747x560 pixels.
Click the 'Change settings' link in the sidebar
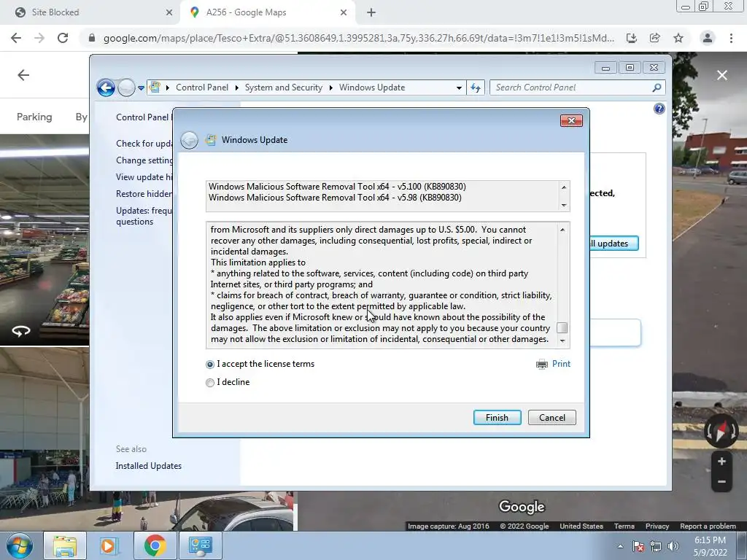[144, 160]
